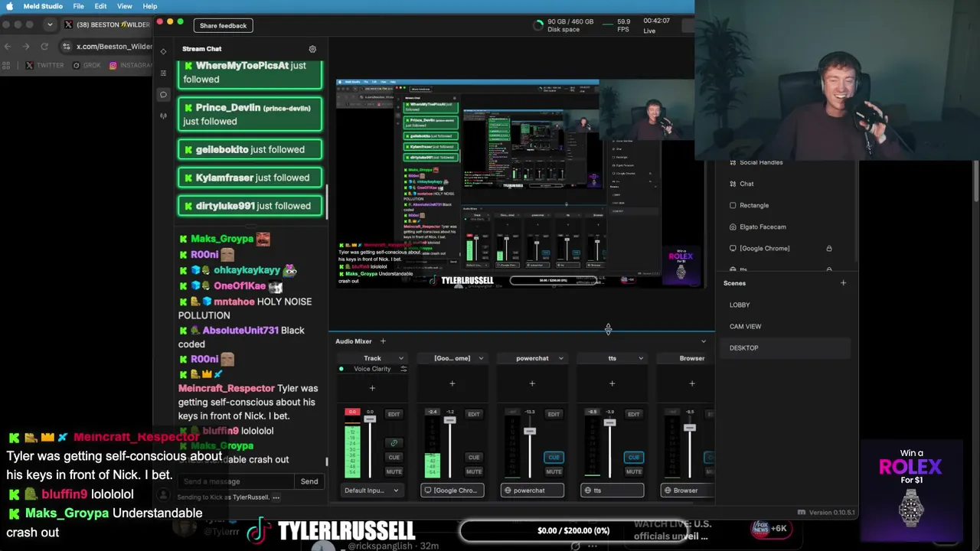Select the chat bubble sidebar icon
This screenshot has height=551, width=980.
pyautogui.click(x=163, y=95)
